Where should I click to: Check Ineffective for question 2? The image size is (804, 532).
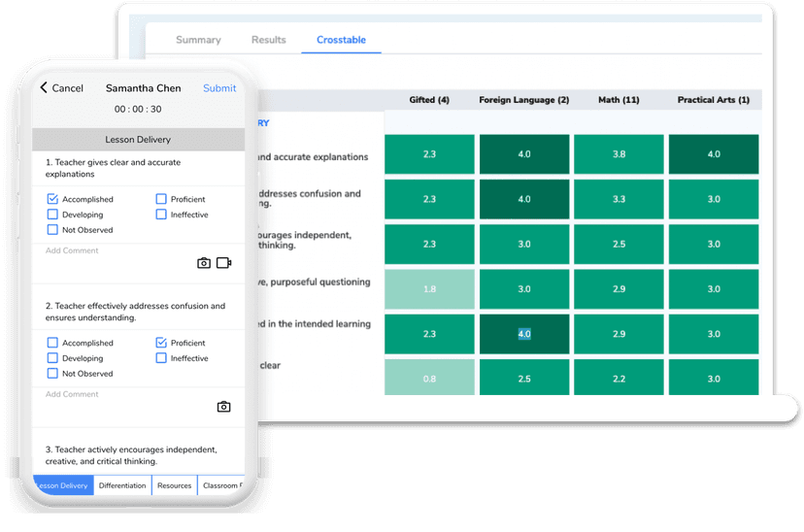[161, 358]
